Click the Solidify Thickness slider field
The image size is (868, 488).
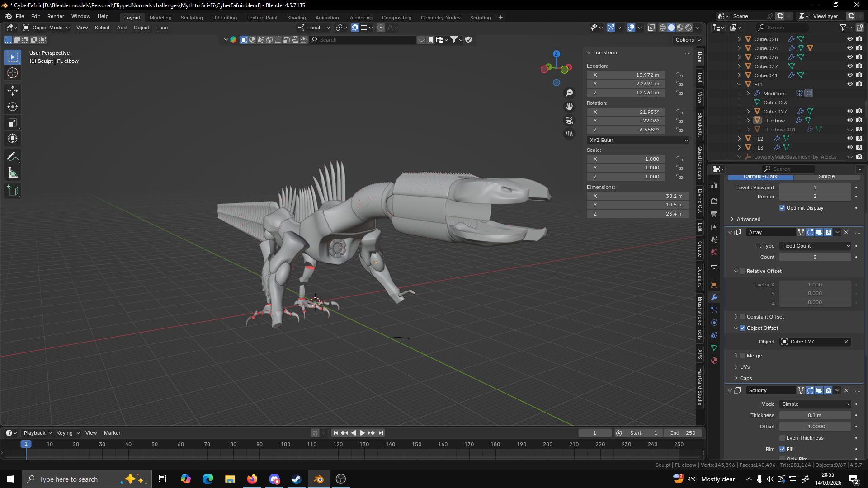[815, 415]
